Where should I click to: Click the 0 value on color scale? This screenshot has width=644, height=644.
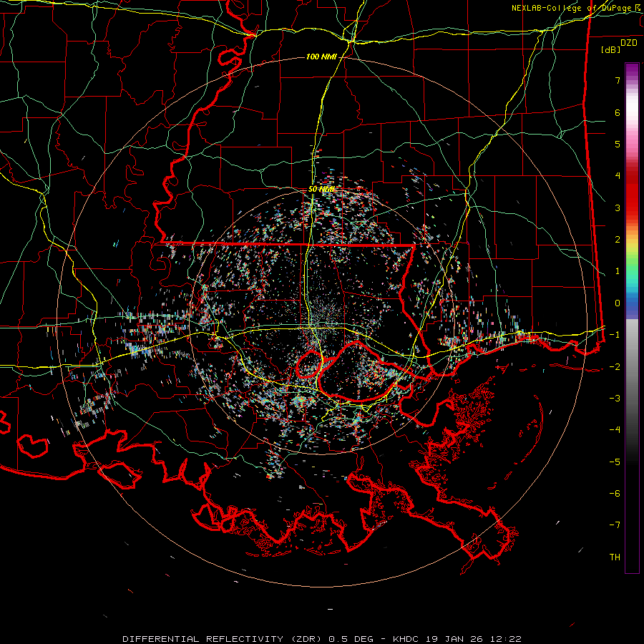[x=618, y=303]
